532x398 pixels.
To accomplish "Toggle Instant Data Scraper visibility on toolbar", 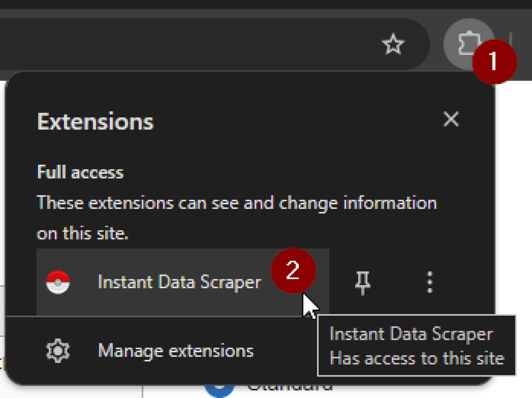I will click(x=362, y=282).
